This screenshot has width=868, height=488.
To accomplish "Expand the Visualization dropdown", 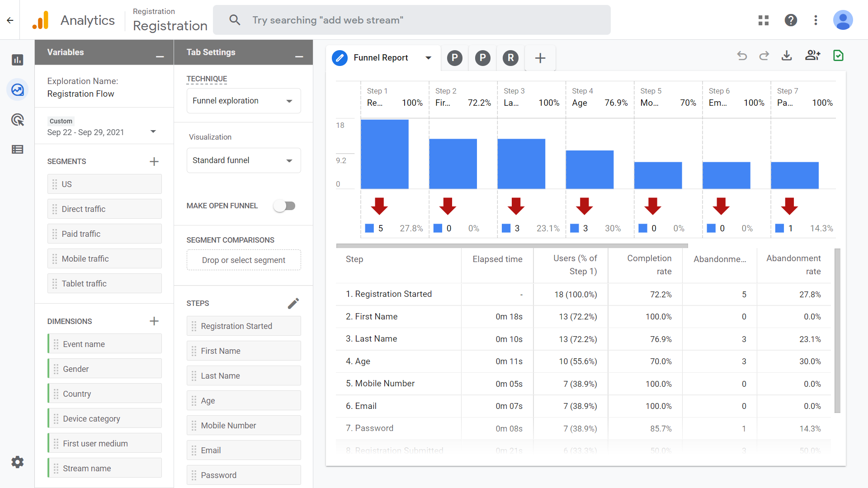I will coord(243,160).
